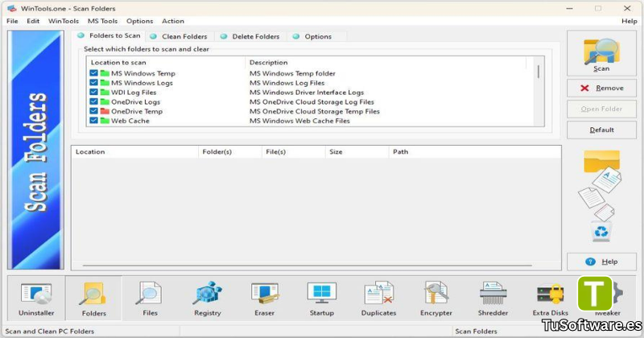Switch to the Delete Folders tab
This screenshot has height=338, width=644.
point(250,36)
